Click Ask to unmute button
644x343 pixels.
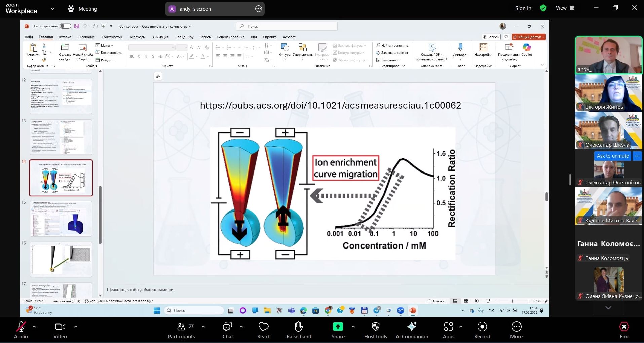pos(612,156)
